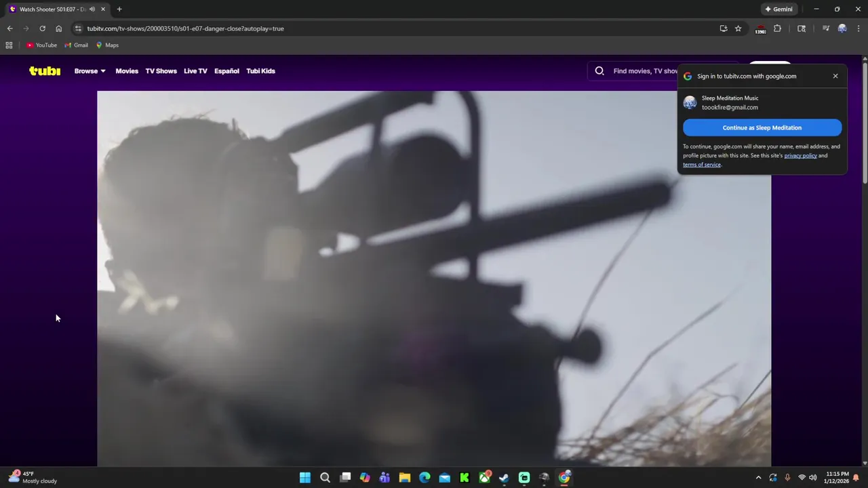Image resolution: width=868 pixels, height=488 pixels.
Task: Bookmark this page with the star
Action: tap(738, 28)
